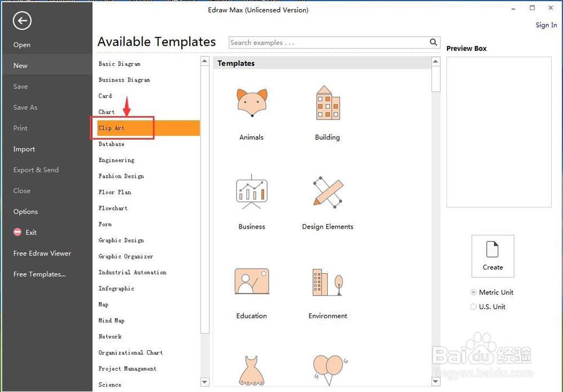Open the Education template icon
563x392 pixels.
point(252,282)
